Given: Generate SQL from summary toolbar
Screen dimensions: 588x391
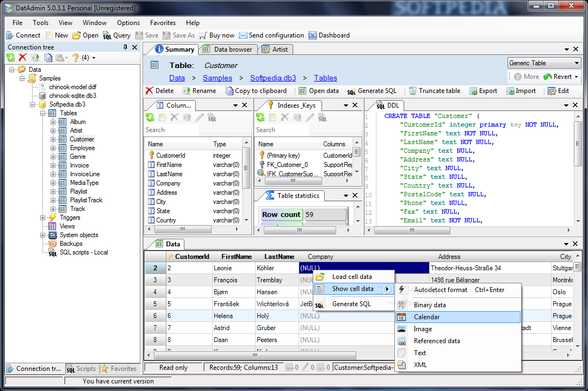Looking at the screenshot, I should [372, 91].
